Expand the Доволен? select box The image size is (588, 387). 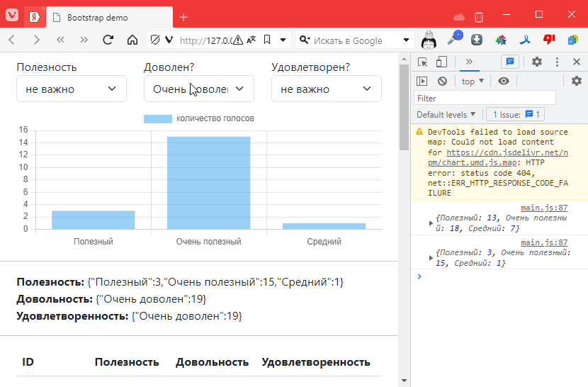coord(198,89)
